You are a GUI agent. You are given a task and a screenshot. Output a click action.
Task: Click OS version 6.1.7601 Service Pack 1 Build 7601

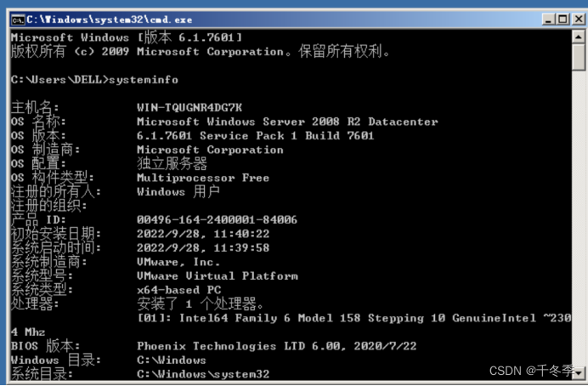point(256,135)
